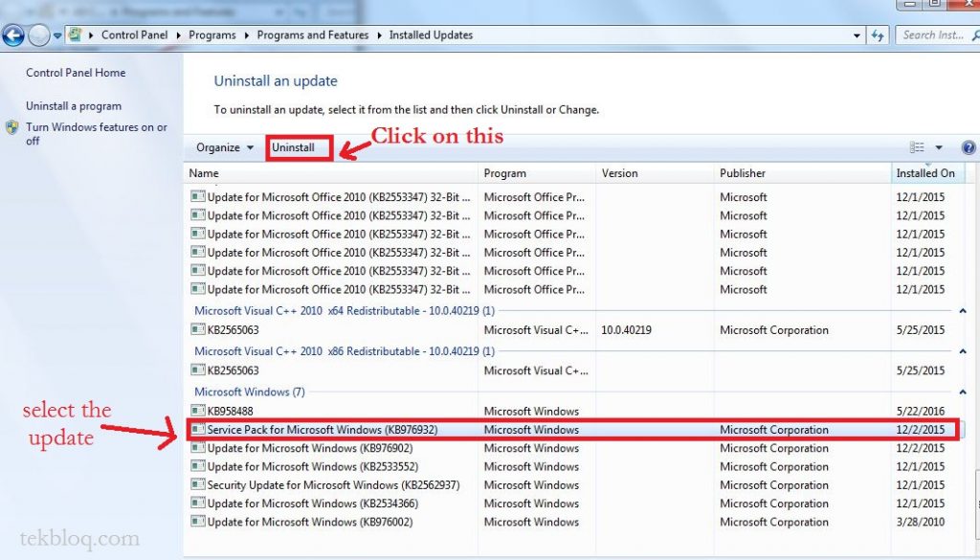Click Programs in the address breadcrumb
Image resolution: width=980 pixels, height=560 pixels.
pos(212,35)
